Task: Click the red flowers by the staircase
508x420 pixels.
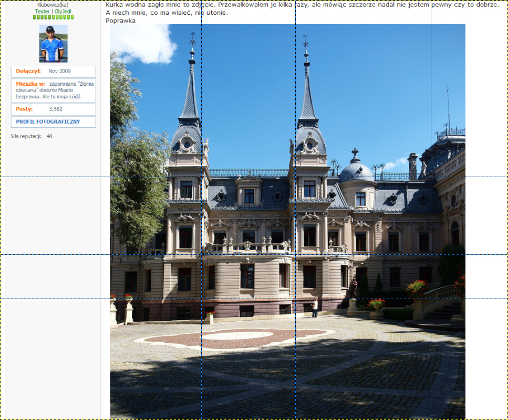Action: pyautogui.click(x=416, y=287)
